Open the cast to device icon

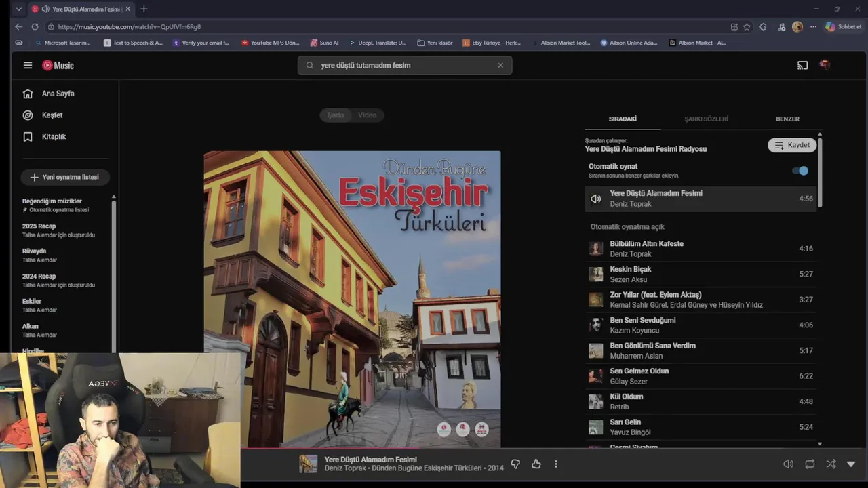pyautogui.click(x=803, y=65)
